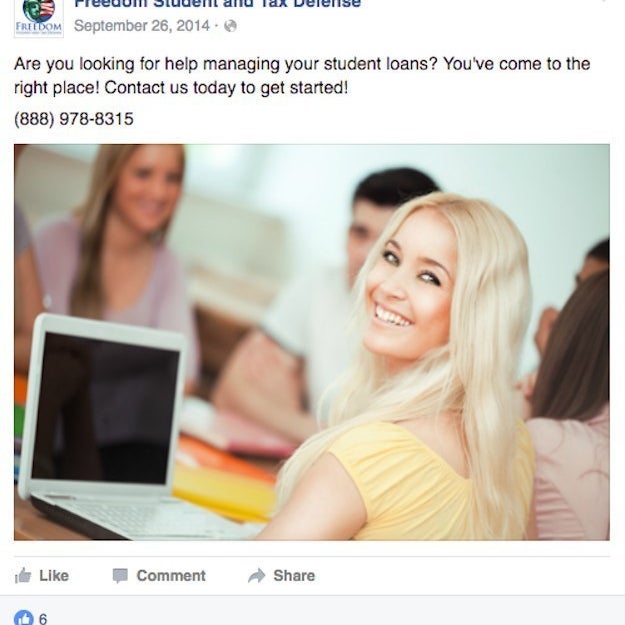Click the blue like reaction icon
This screenshot has height=625, width=625.
[24, 618]
